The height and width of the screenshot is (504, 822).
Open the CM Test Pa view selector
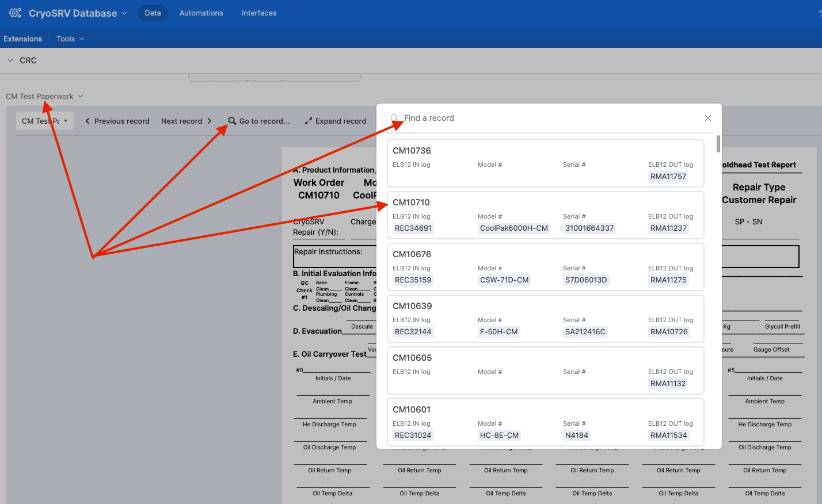(44, 121)
